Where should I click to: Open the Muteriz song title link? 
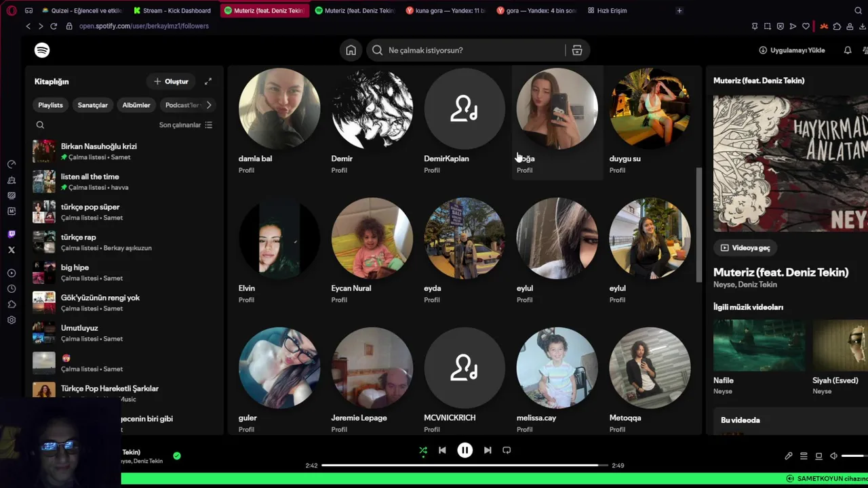(x=781, y=272)
